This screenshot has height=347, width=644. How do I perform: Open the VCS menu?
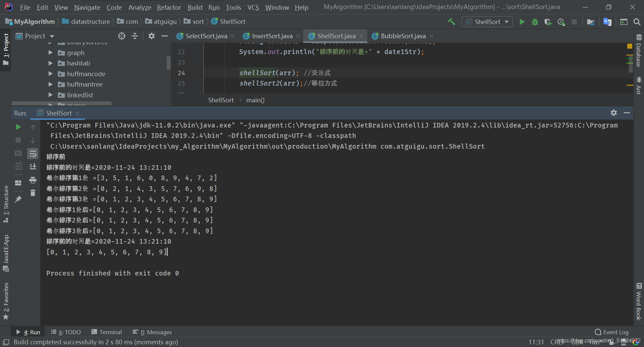(x=253, y=7)
